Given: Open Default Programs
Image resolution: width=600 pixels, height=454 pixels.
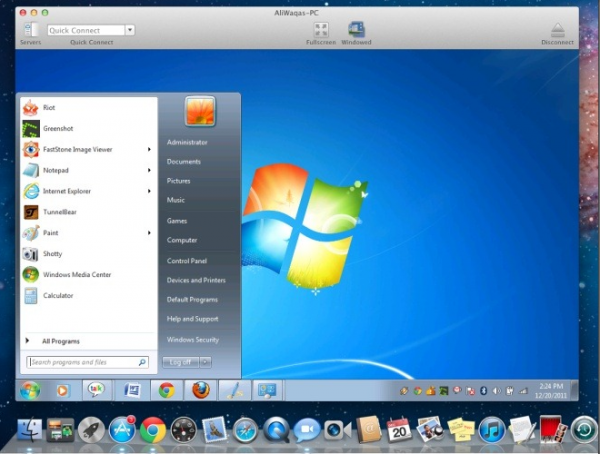Looking at the screenshot, I should (192, 299).
